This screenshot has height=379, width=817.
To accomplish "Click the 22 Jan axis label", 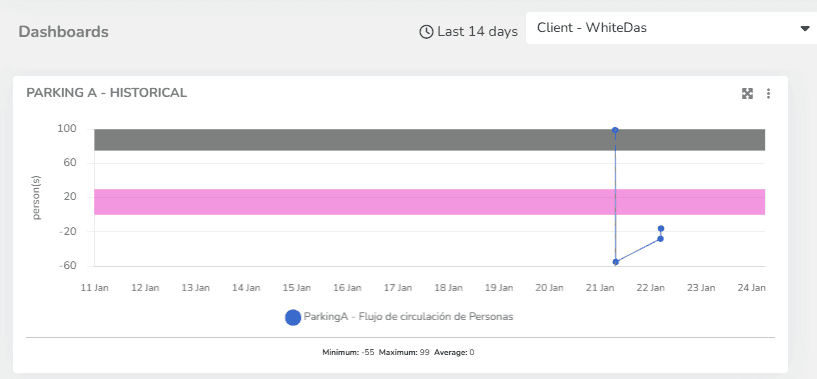I will click(x=650, y=287).
